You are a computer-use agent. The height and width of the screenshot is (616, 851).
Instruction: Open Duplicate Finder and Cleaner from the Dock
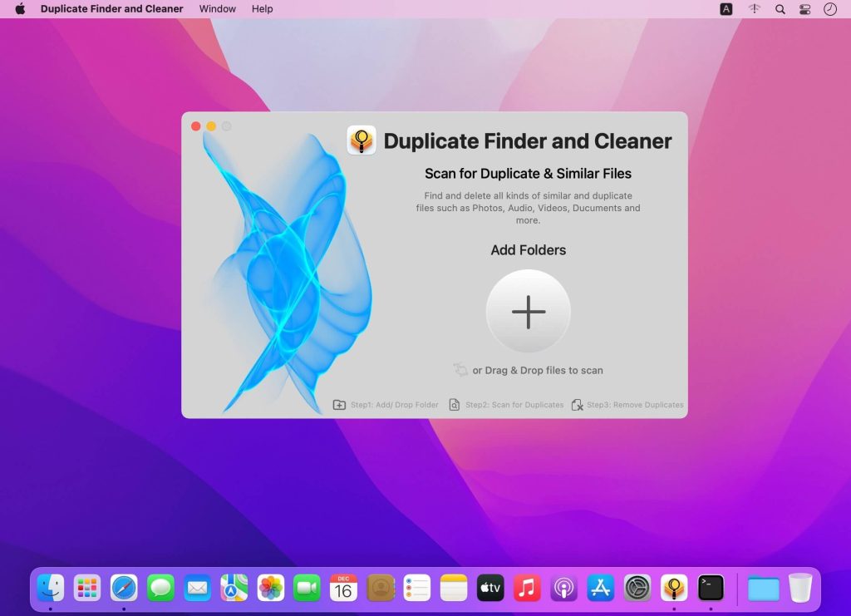click(673, 588)
